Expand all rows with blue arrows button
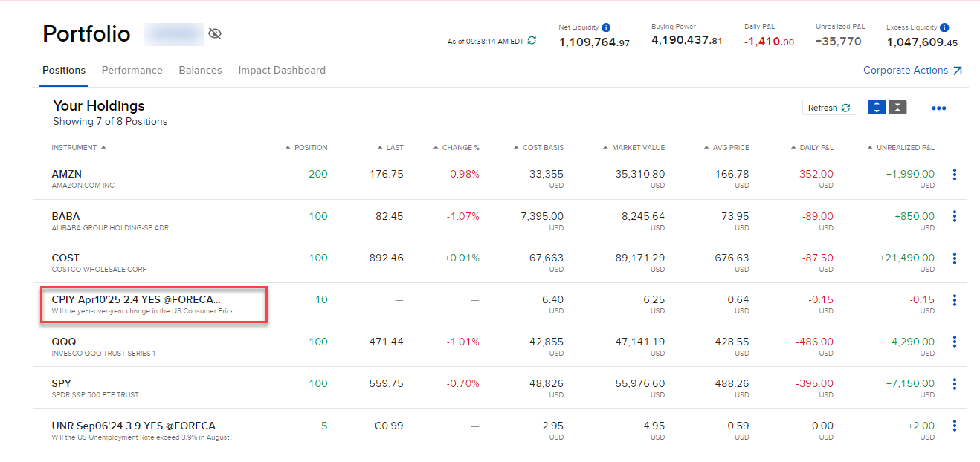Screen dimensions: 980x462 pyautogui.click(x=877, y=108)
